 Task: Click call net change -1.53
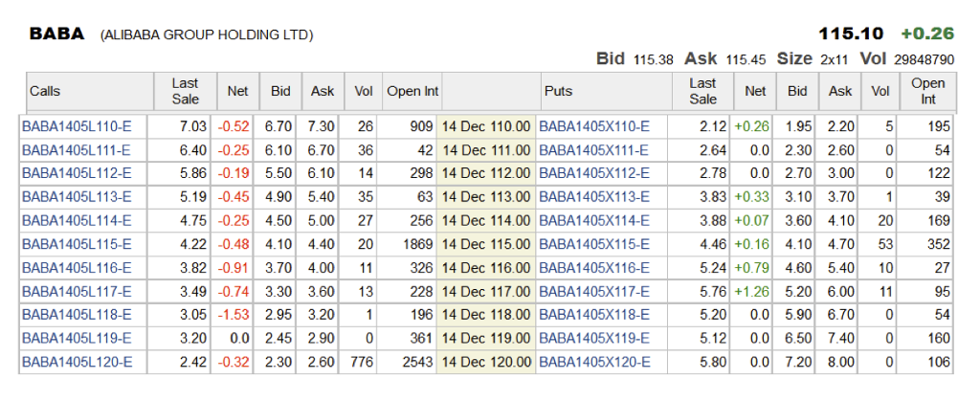pyautogui.click(x=234, y=315)
